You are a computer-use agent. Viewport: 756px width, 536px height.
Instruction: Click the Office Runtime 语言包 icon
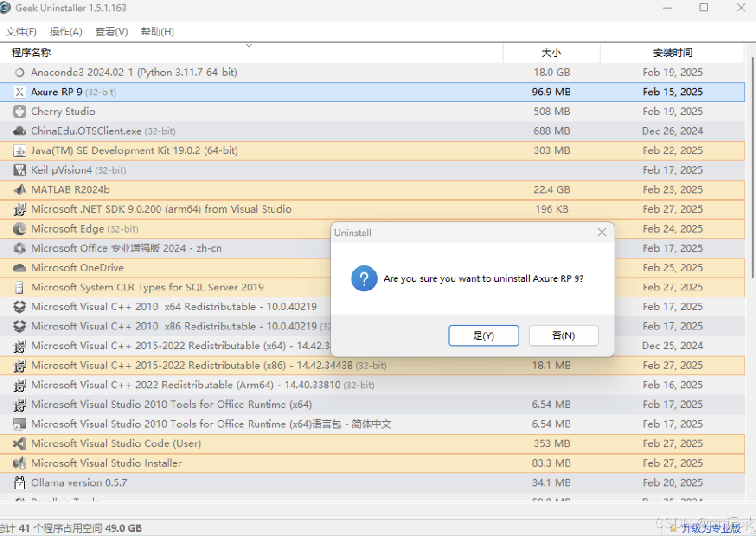[19, 424]
